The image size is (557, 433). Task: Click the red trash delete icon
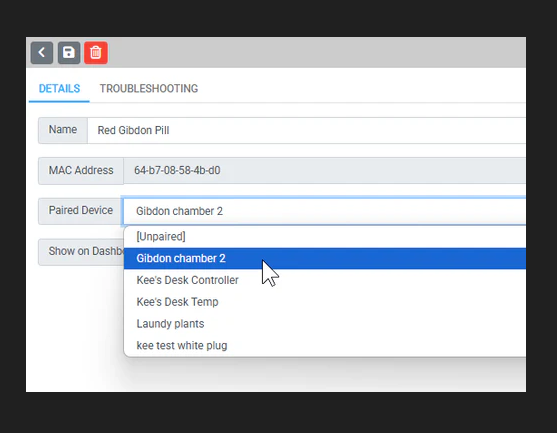[x=96, y=53]
